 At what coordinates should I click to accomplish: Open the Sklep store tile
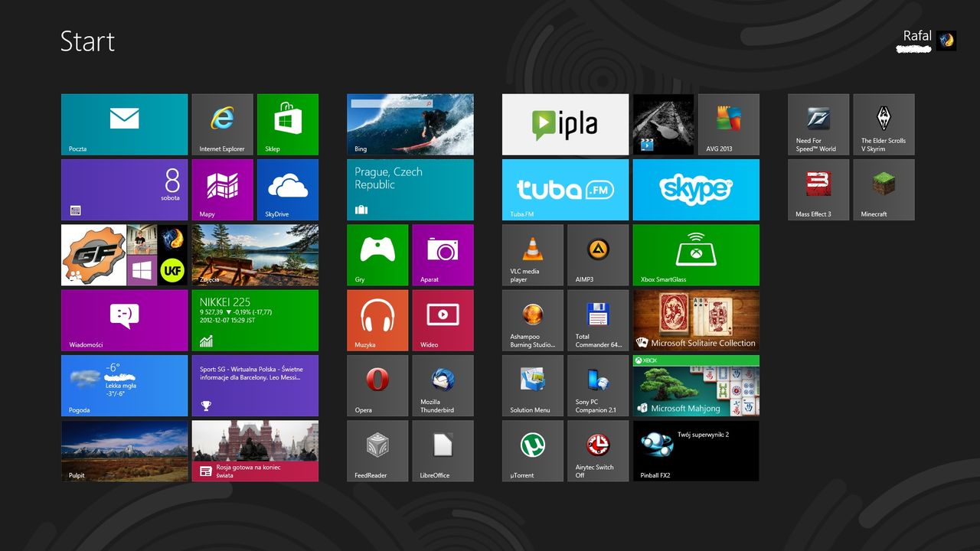tap(288, 125)
